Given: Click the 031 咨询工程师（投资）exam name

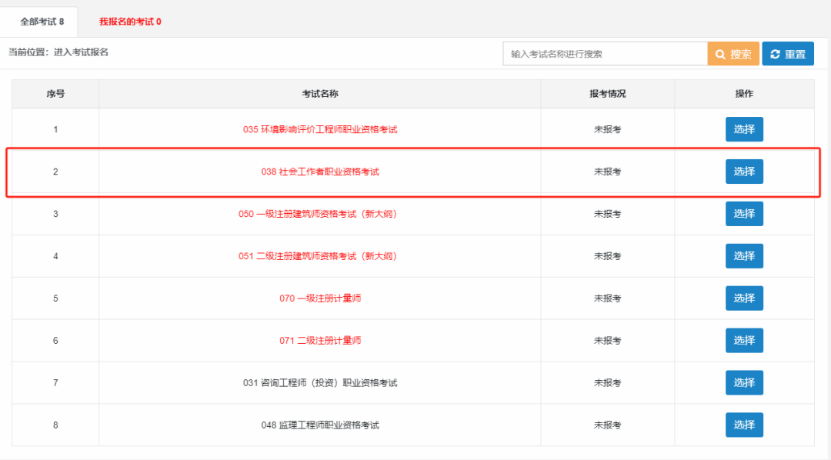Looking at the screenshot, I should [x=320, y=383].
